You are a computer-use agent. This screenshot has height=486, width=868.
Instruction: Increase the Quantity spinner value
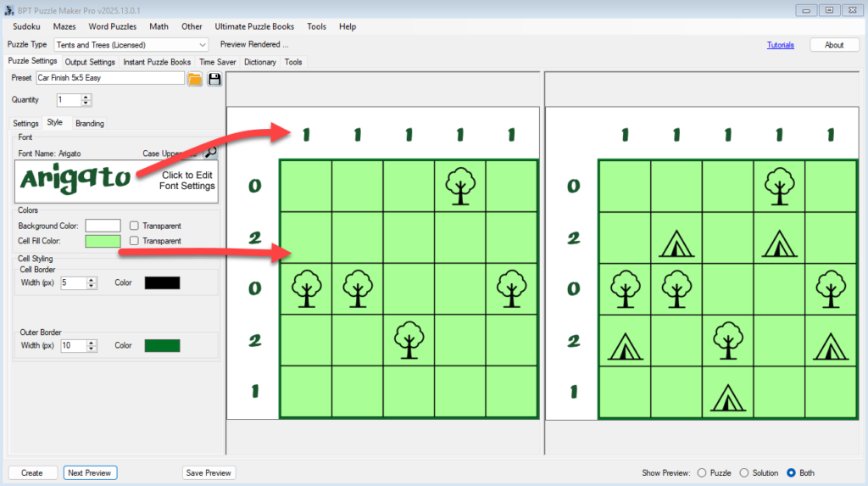86,97
